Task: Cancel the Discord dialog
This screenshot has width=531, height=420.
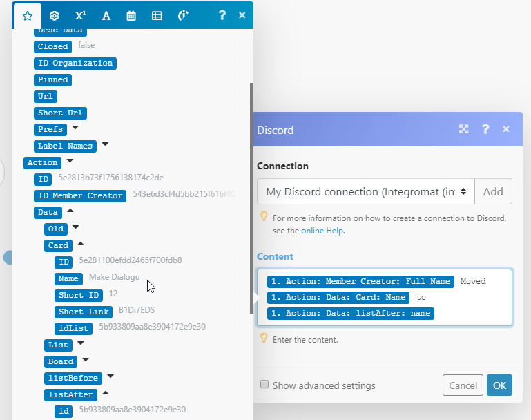Action: click(463, 385)
